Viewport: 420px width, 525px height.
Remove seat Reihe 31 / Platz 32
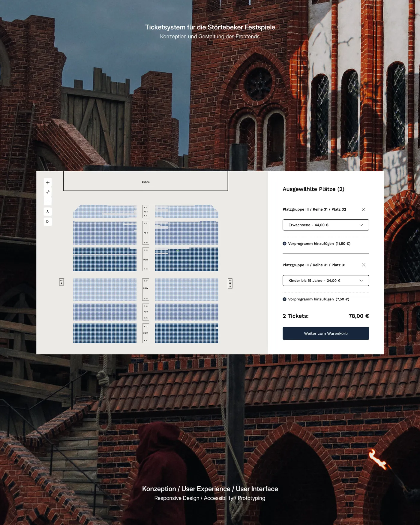coord(363,209)
